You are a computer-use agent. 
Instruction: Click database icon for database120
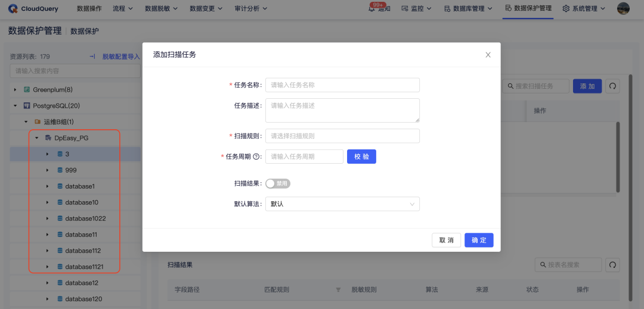pyautogui.click(x=60, y=299)
